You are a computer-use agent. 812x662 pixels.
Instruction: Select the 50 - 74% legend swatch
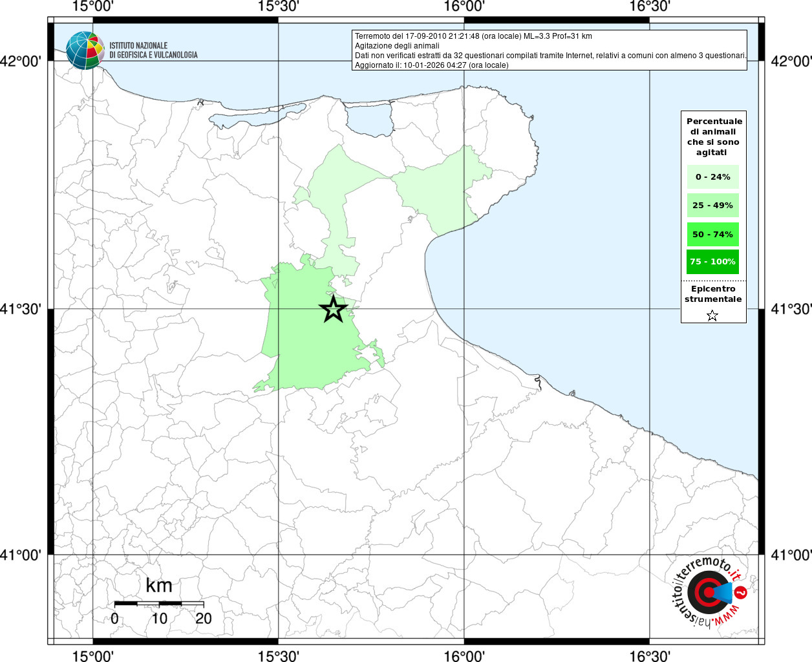712,234
